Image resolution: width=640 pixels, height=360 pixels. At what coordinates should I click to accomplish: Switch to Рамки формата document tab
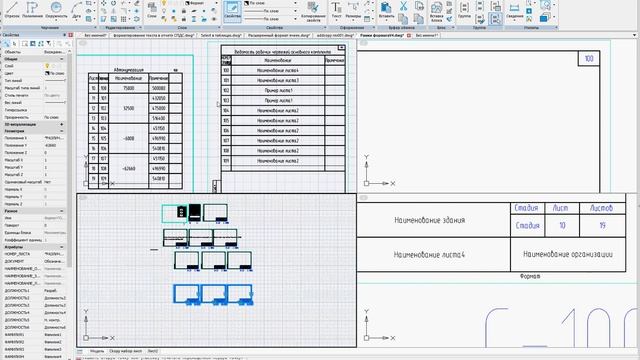point(382,36)
